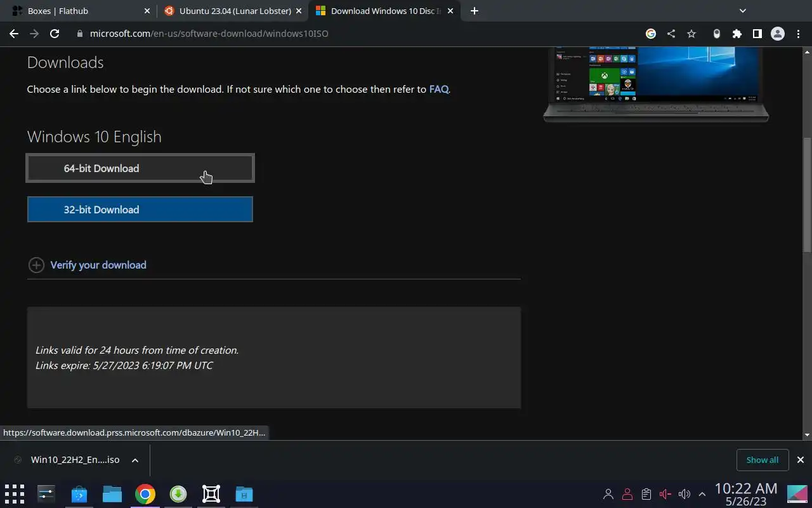This screenshot has width=812, height=508.
Task: Click the page vertical scrollbar
Action: point(807,195)
